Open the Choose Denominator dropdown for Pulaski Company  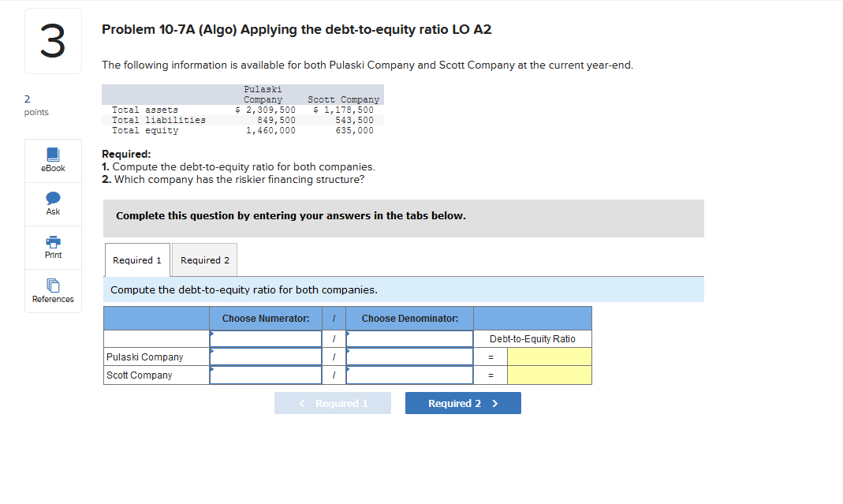[x=408, y=356]
